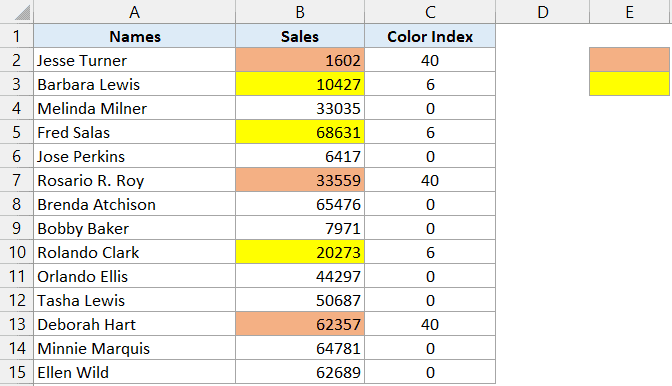Select the Minnie Marquis cell
The image size is (672, 386).
(x=135, y=347)
